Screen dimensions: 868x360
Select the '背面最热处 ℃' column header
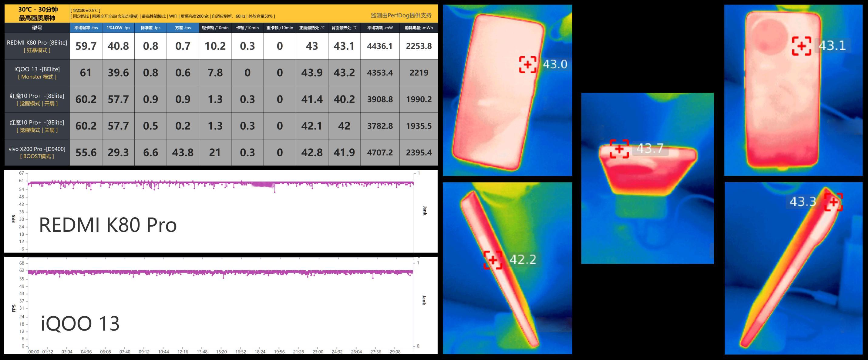coord(344,28)
